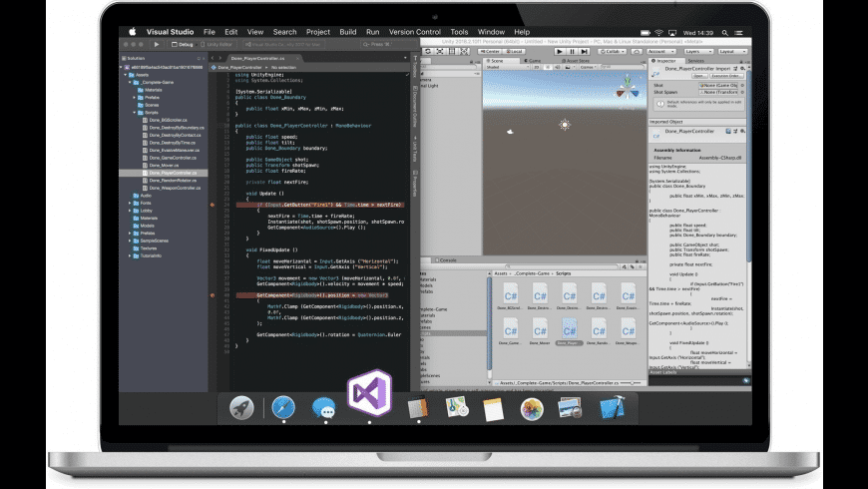Switch to the Game tab in Unity

pos(532,60)
